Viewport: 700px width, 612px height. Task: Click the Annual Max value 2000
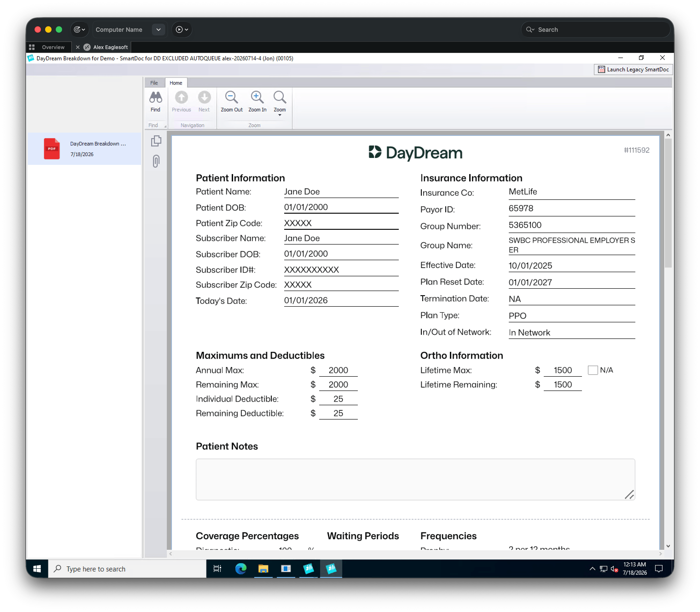[x=338, y=370]
